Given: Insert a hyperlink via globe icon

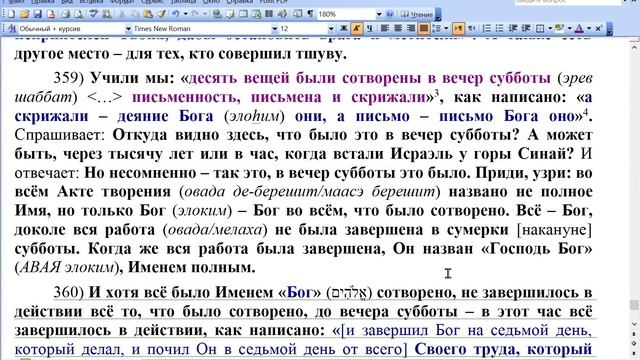Looking at the screenshot, I should pos(218,14).
